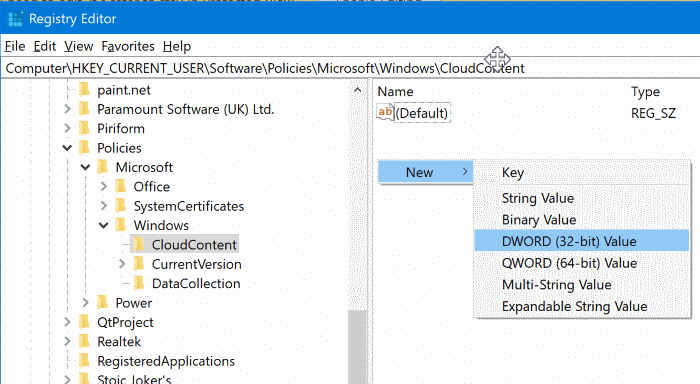Expand the CurrentVersion key
Viewport: 700px width, 384px height.
122,264
